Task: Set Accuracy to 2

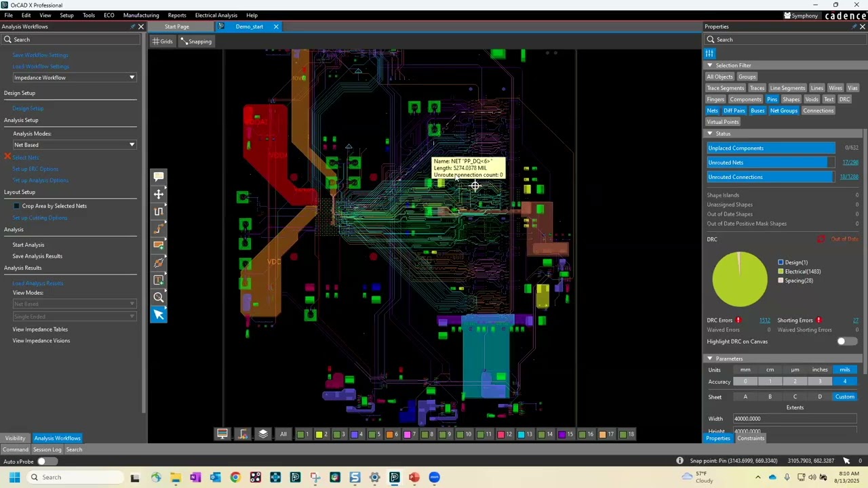Action: coord(795,382)
